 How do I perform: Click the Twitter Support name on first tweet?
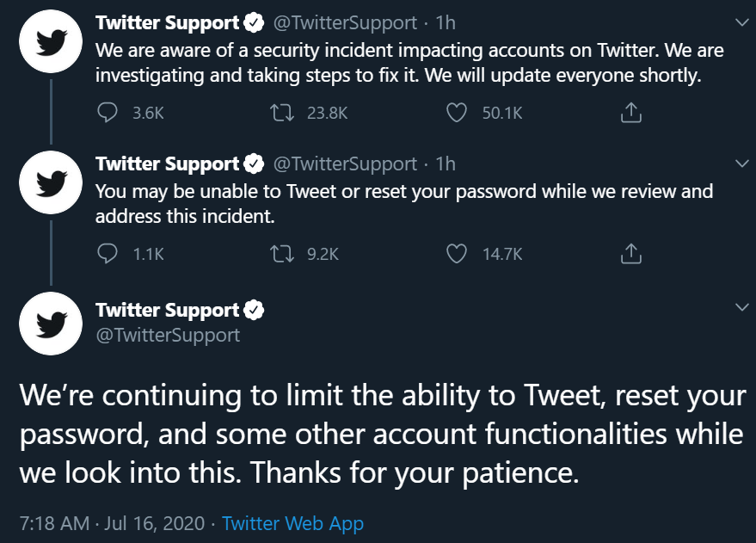pos(167,22)
